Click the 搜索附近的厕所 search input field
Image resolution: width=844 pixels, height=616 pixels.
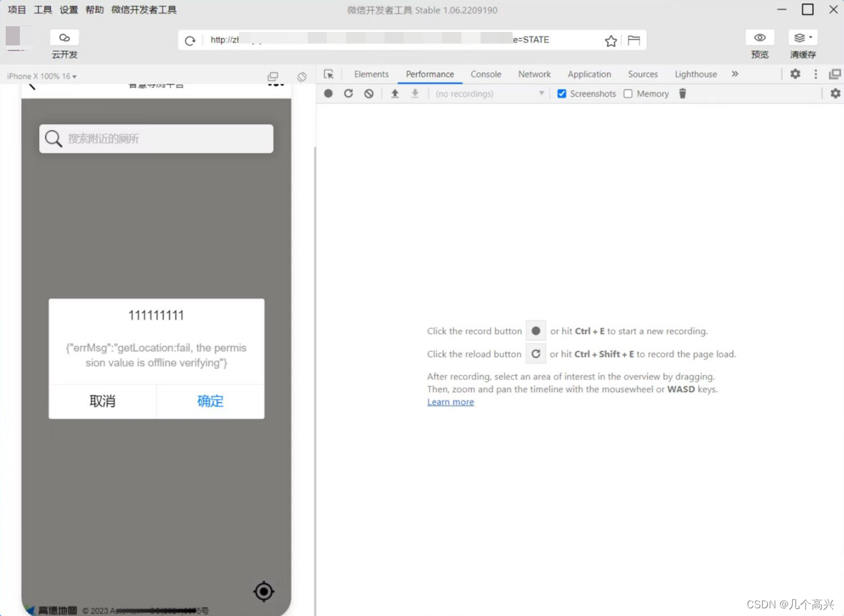point(155,138)
